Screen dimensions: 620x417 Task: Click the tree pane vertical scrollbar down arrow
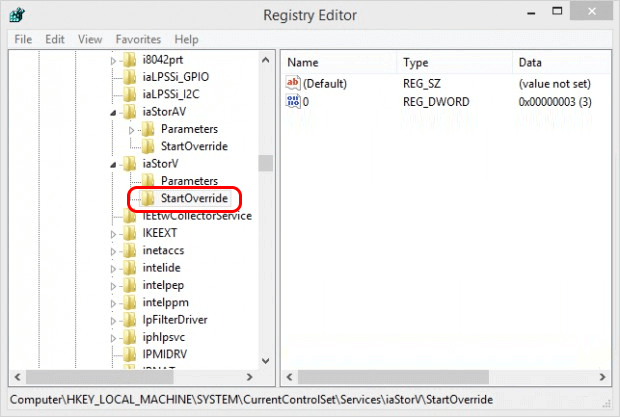tap(265, 361)
